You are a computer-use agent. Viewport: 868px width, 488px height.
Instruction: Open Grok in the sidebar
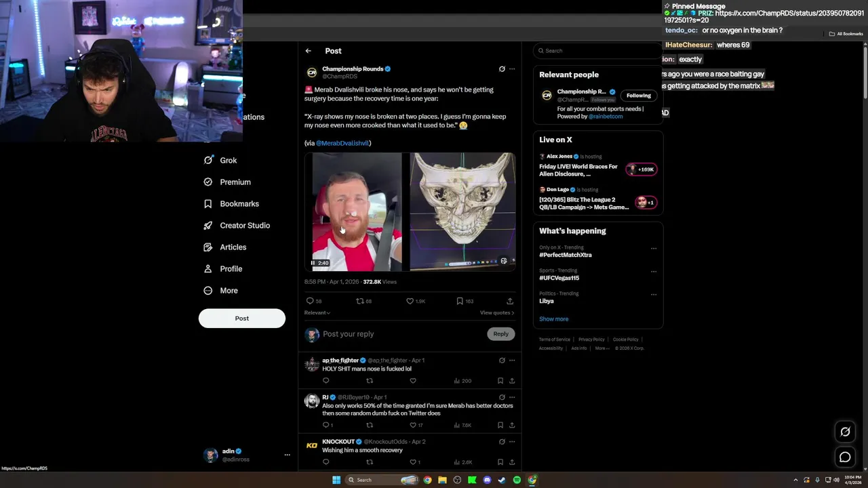pyautogui.click(x=220, y=161)
